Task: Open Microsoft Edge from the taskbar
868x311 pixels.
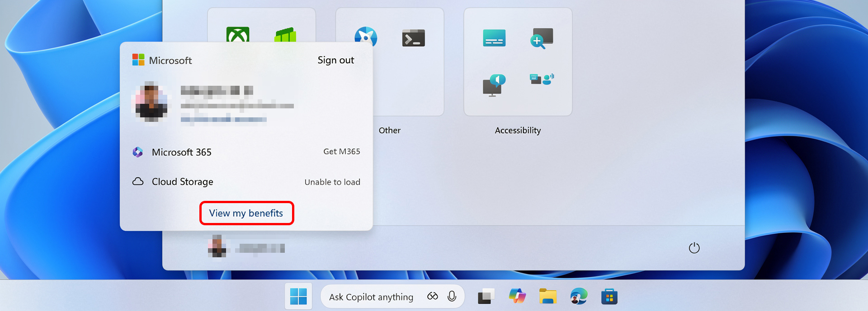Action: (578, 297)
